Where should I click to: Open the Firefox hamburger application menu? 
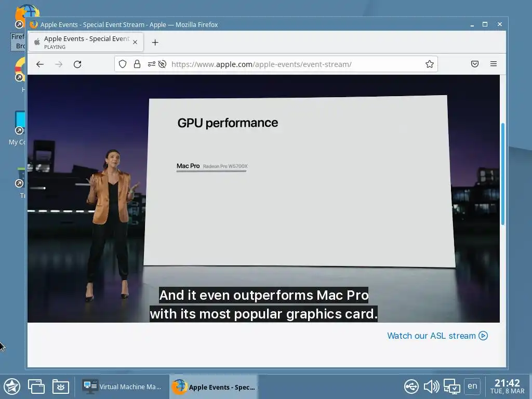(494, 64)
